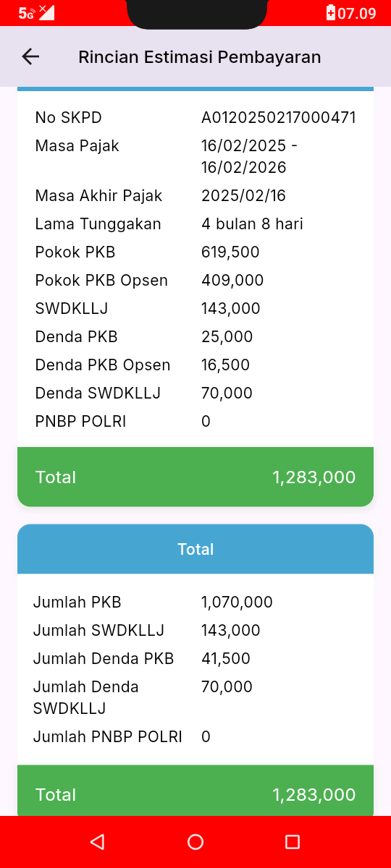Tap the Jumlah PKB amount 1,070,000

pos(237,602)
